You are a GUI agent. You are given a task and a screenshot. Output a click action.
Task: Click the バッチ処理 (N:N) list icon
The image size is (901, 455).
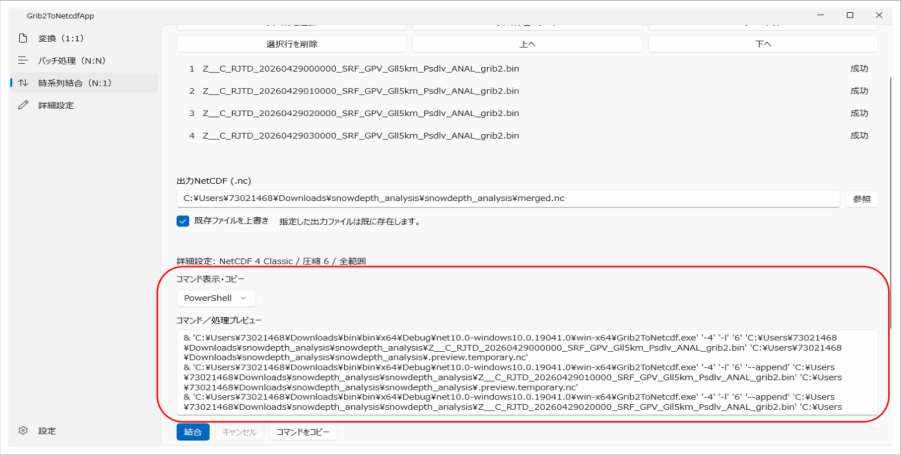pos(23,60)
